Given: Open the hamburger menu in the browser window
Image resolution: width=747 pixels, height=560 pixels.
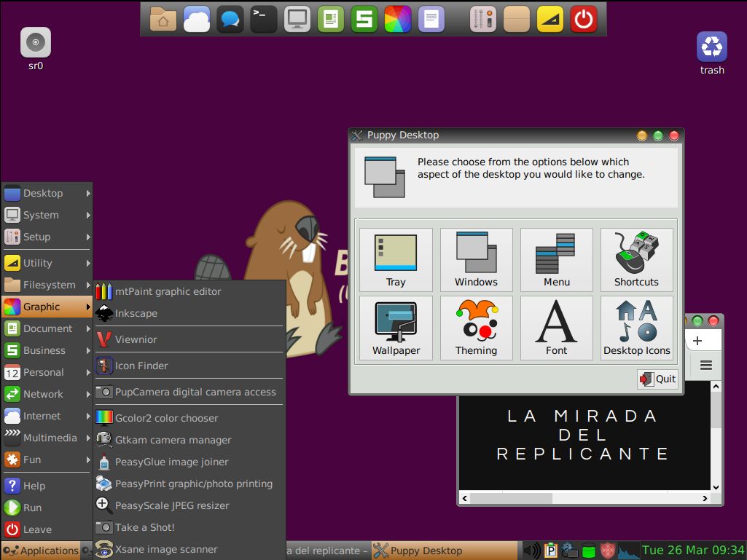Looking at the screenshot, I should (706, 366).
